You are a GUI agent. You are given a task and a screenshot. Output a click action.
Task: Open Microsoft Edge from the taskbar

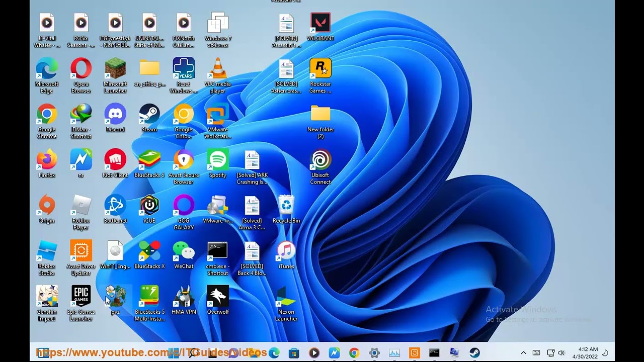274,353
